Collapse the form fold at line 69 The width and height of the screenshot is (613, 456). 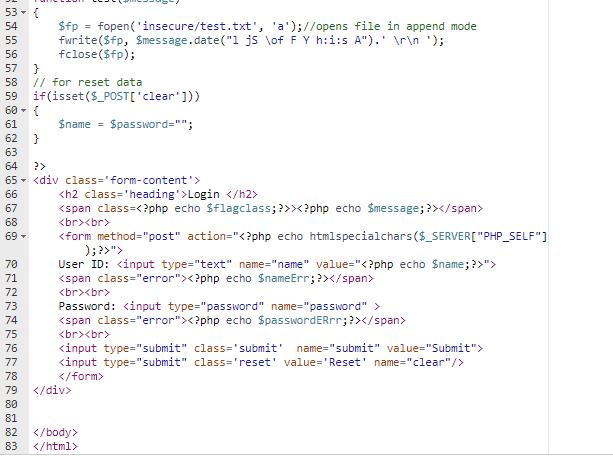coord(23,237)
